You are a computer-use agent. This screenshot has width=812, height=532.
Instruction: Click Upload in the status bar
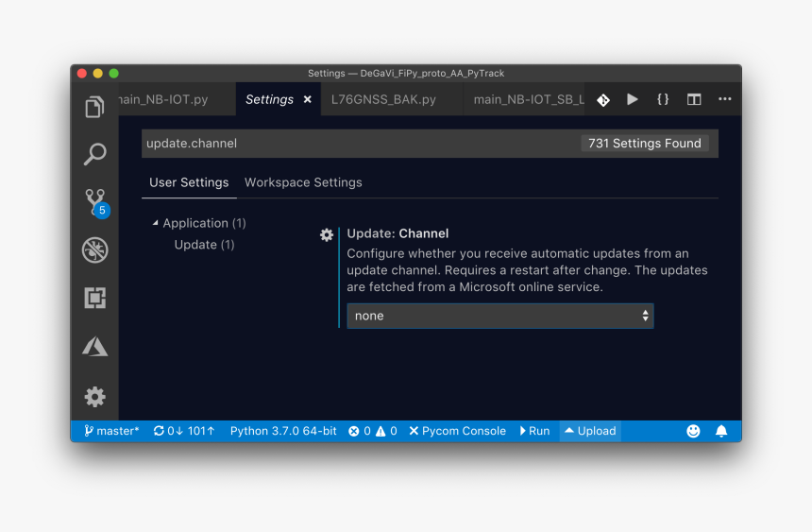(590, 431)
